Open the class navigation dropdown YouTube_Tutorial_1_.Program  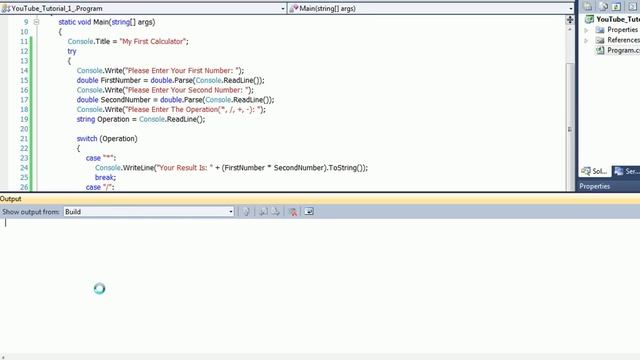tap(143, 8)
